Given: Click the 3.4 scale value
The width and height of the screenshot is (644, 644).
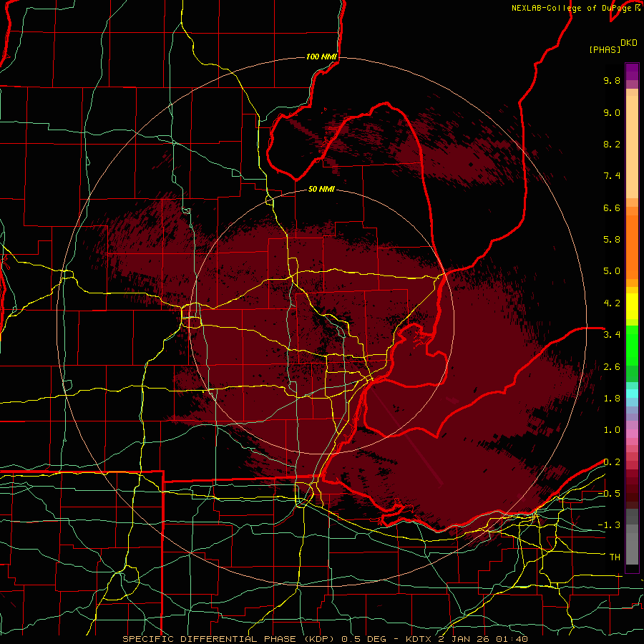Looking at the screenshot, I should pyautogui.click(x=612, y=335).
